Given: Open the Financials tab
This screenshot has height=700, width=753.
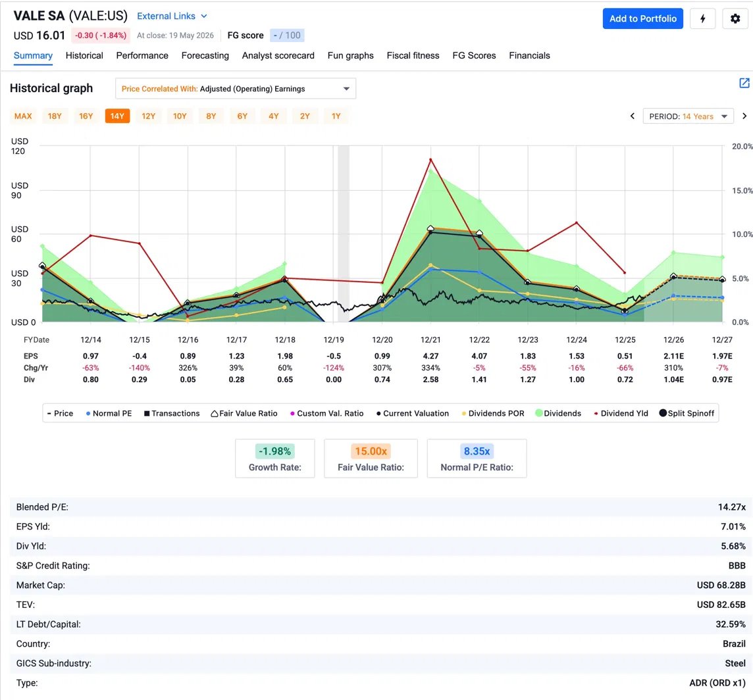Looking at the screenshot, I should pos(529,56).
